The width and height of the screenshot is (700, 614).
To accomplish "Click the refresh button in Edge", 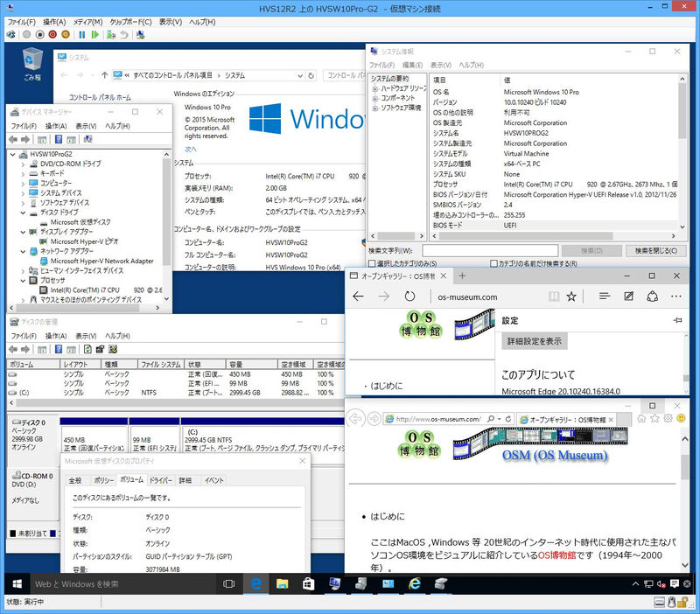I will (409, 297).
